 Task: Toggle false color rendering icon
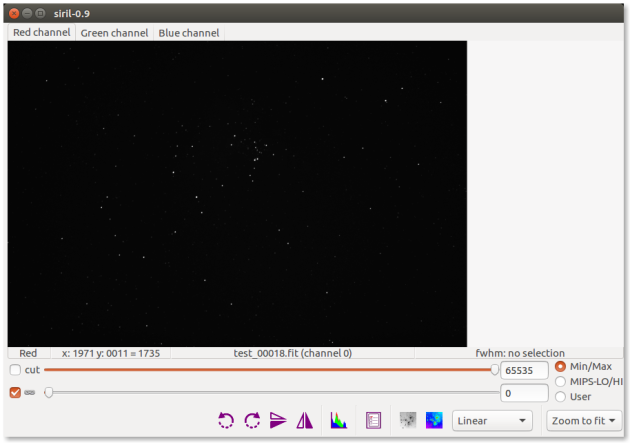[434, 421]
